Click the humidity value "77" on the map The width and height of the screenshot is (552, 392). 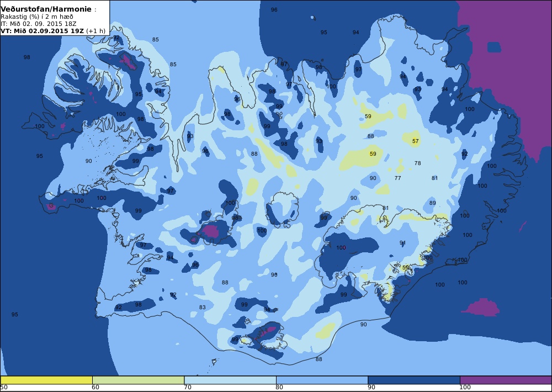(398, 178)
